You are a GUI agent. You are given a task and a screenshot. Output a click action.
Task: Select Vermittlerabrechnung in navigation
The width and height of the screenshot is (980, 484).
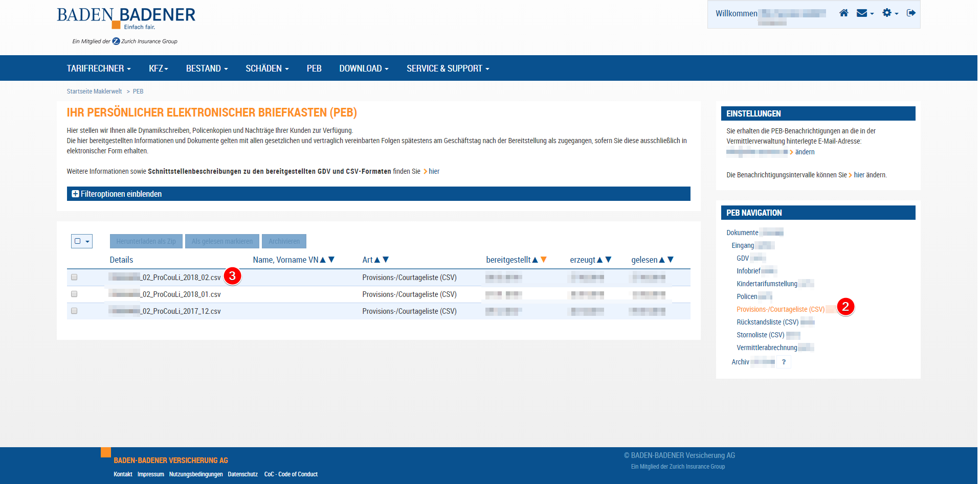click(767, 348)
